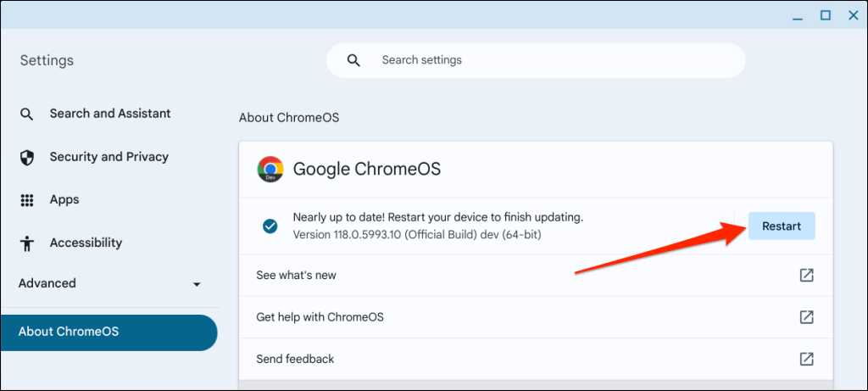Expand the Advanced section arrow
Viewport: 868px width, 391px height.
click(197, 284)
